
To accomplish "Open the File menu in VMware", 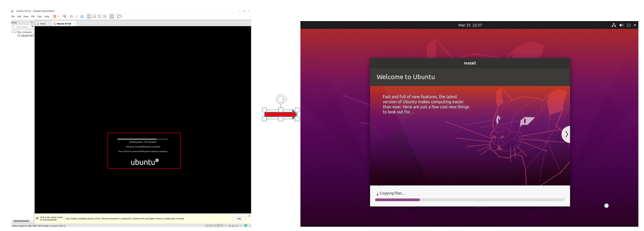I will (13, 16).
